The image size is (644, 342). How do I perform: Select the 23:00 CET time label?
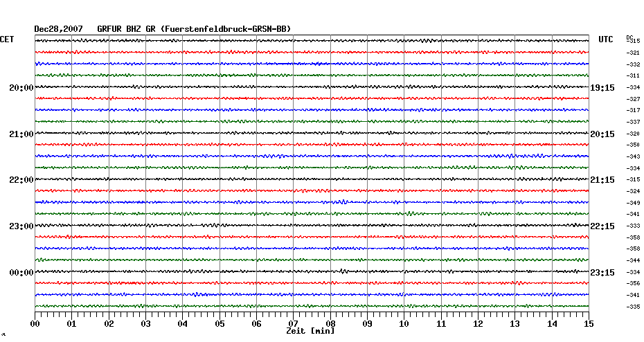pyautogui.click(x=21, y=226)
